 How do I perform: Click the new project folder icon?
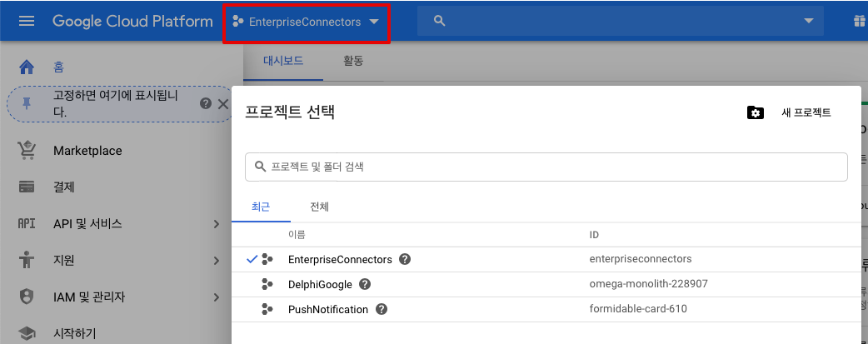point(756,112)
